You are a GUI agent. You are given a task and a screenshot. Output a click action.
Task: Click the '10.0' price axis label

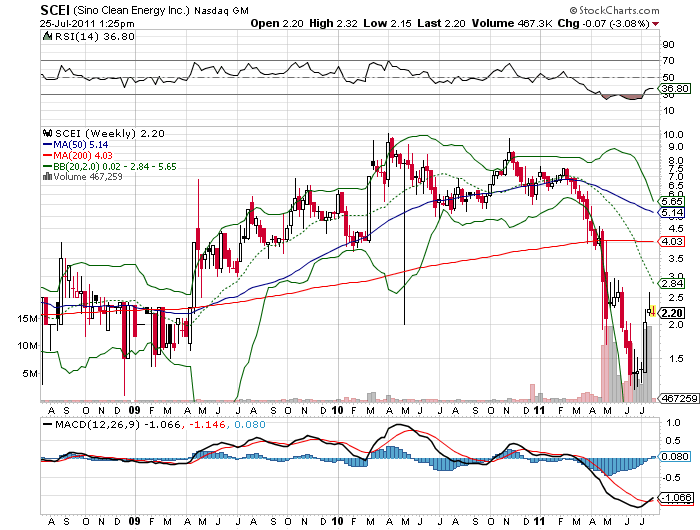[x=673, y=135]
